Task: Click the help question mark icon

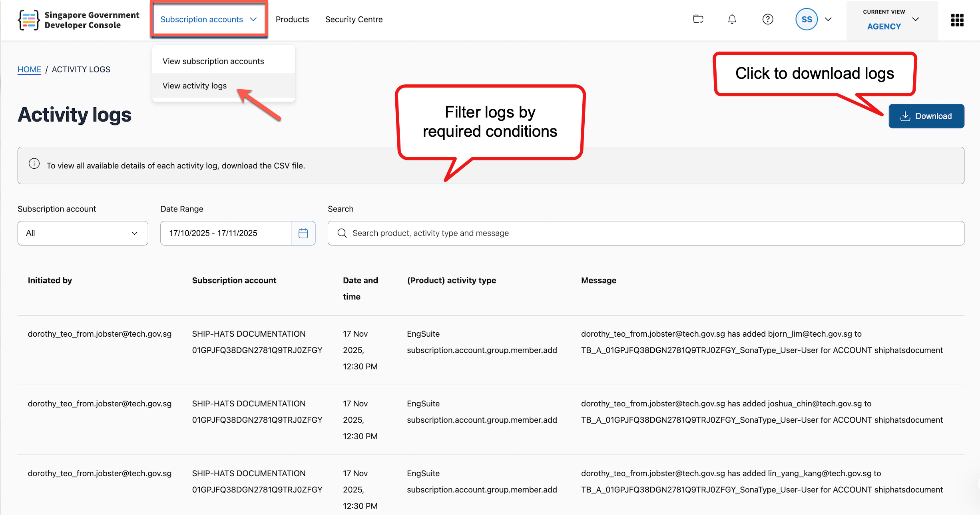Action: (x=767, y=19)
